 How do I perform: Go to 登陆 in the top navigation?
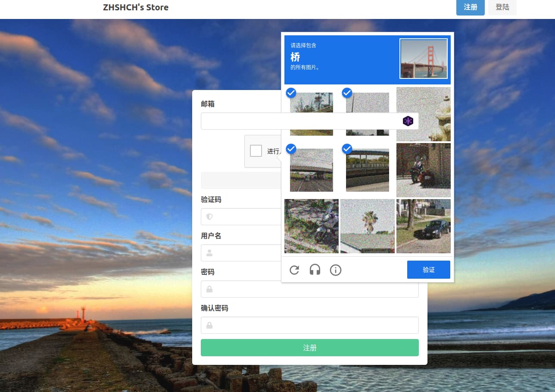[502, 7]
